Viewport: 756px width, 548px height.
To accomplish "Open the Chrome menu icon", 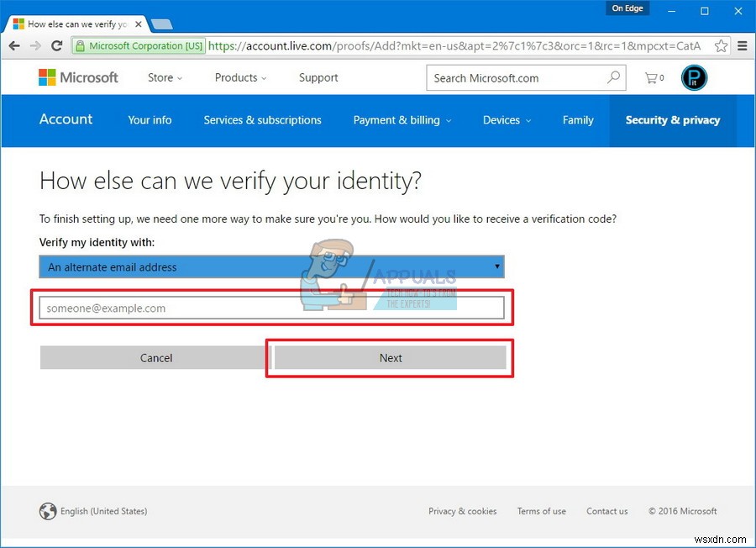I will coord(743,46).
